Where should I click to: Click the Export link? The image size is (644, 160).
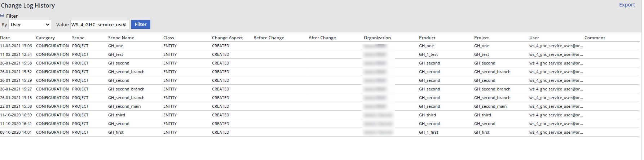pyautogui.click(x=627, y=5)
